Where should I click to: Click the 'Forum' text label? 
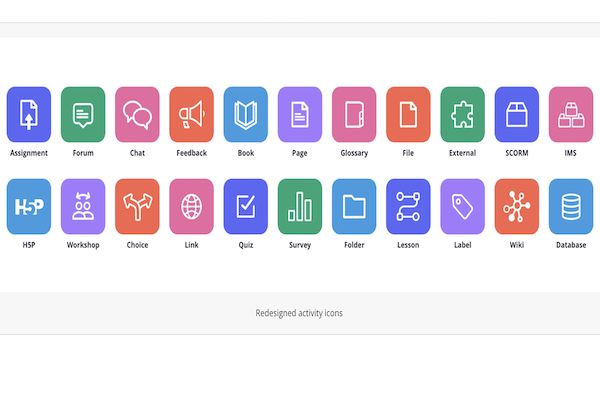(x=83, y=153)
